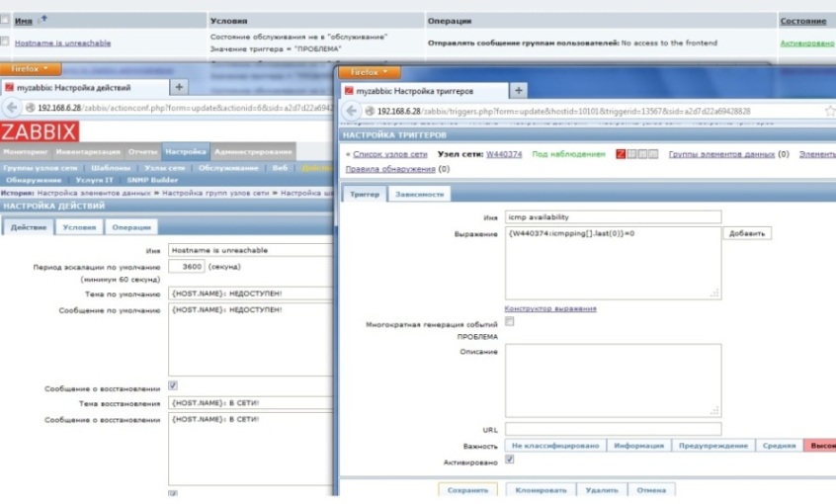This screenshot has height=504, width=836.
Task: Go to Узлы сети submenu
Action: click(164, 168)
